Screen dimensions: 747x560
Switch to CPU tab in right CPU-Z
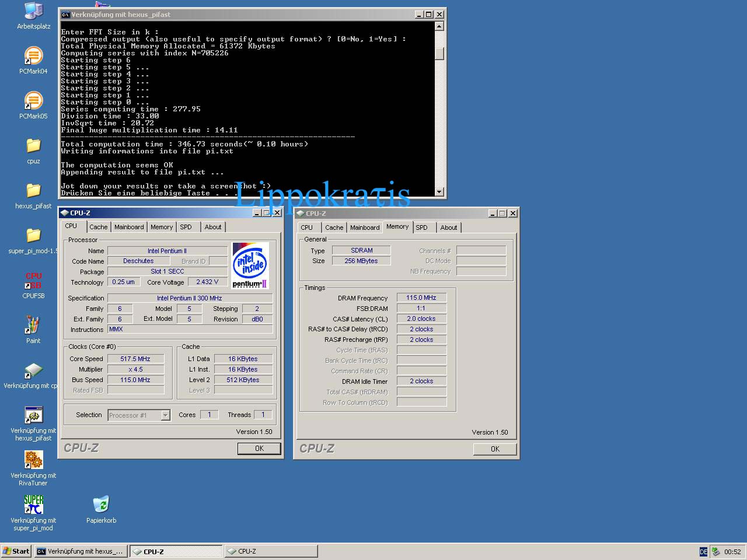[x=307, y=228]
